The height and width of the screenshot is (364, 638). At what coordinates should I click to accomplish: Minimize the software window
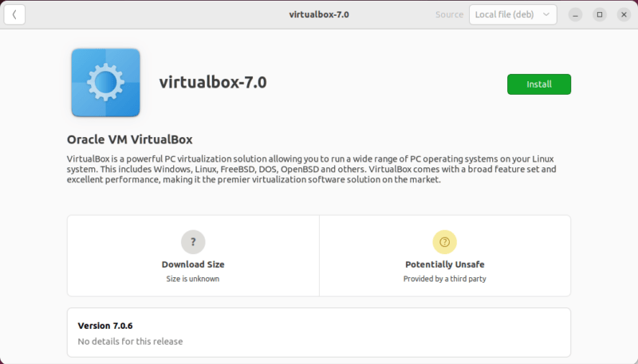point(575,14)
